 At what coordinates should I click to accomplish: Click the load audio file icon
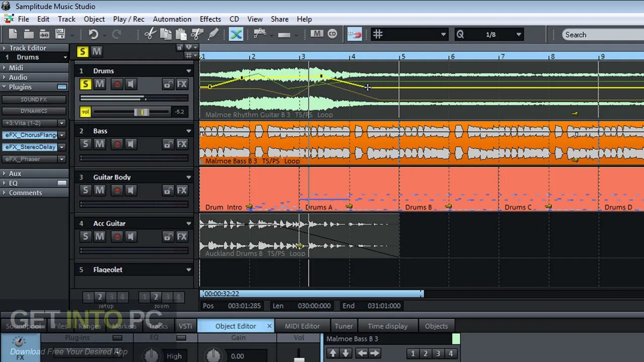(44, 34)
